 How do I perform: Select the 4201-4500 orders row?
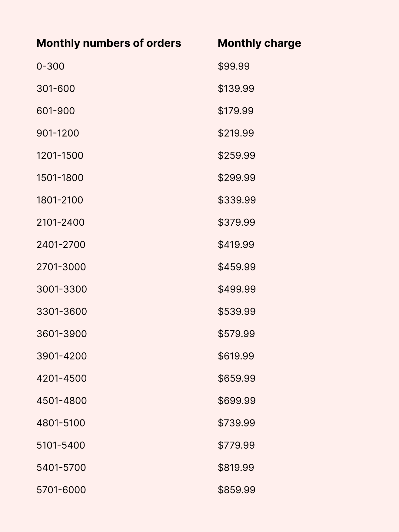[x=62, y=378]
